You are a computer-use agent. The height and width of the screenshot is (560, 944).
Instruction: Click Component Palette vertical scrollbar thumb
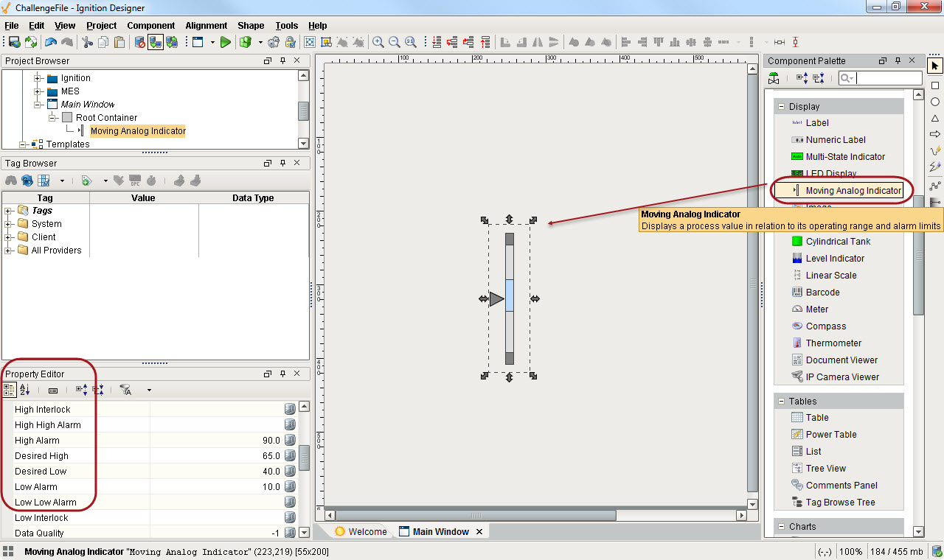(918, 254)
